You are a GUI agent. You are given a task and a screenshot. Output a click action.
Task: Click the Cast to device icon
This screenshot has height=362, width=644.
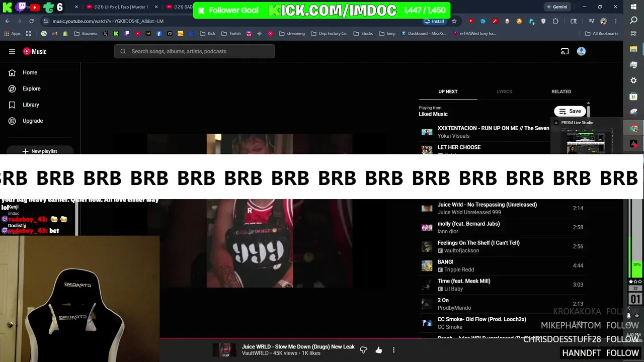(565, 51)
